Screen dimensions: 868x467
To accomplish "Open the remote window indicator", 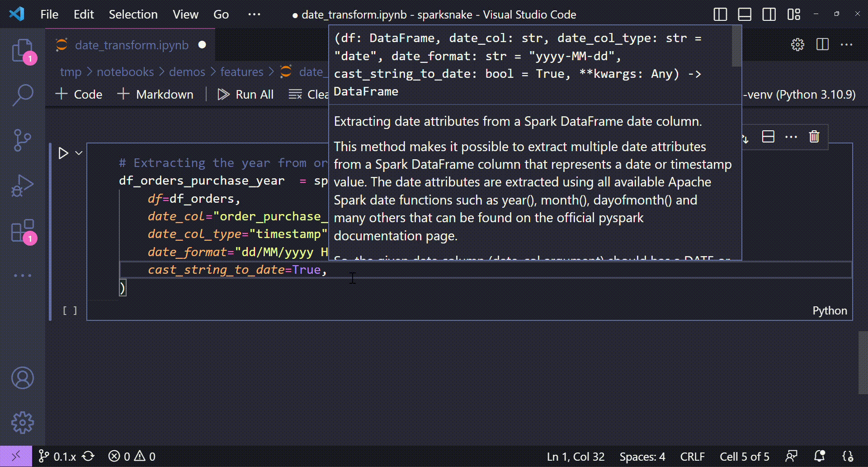I will (x=16, y=456).
